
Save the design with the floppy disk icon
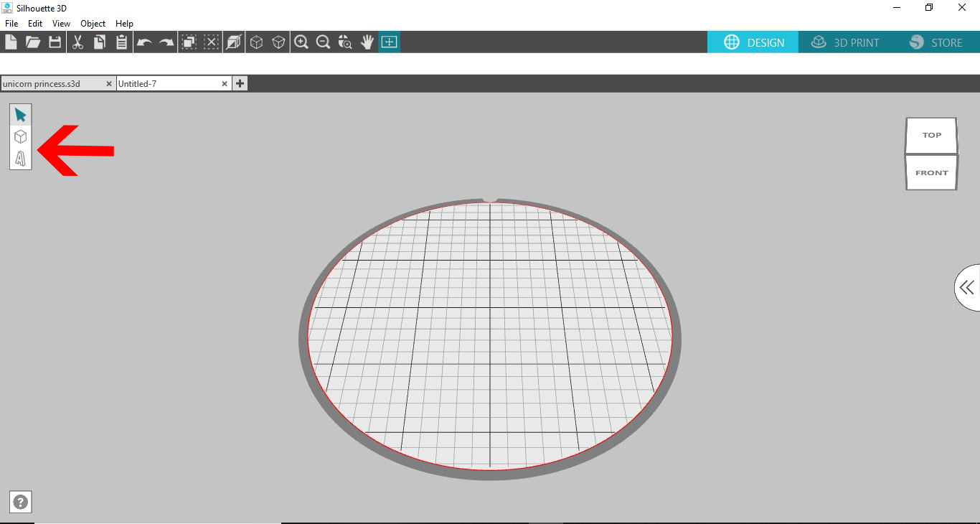[55, 42]
